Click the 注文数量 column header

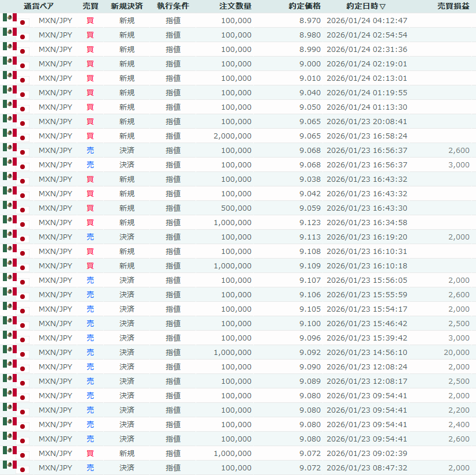click(235, 6)
